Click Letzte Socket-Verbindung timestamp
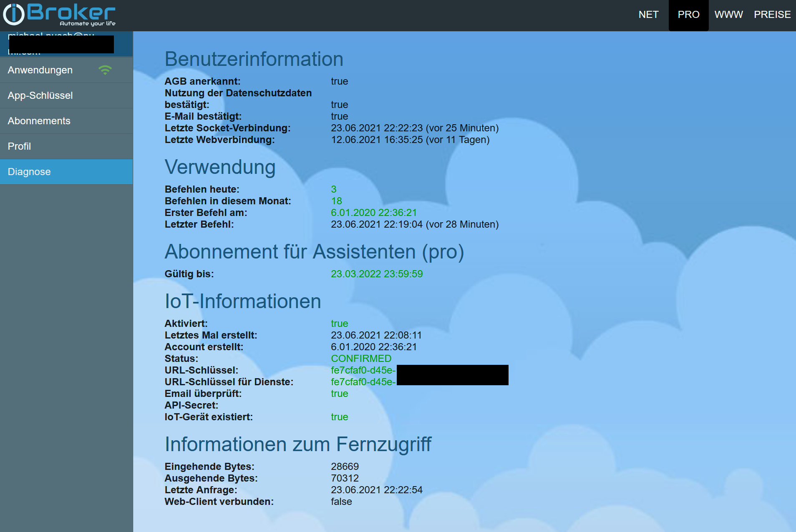Viewport: 796px width, 532px height. [415, 128]
